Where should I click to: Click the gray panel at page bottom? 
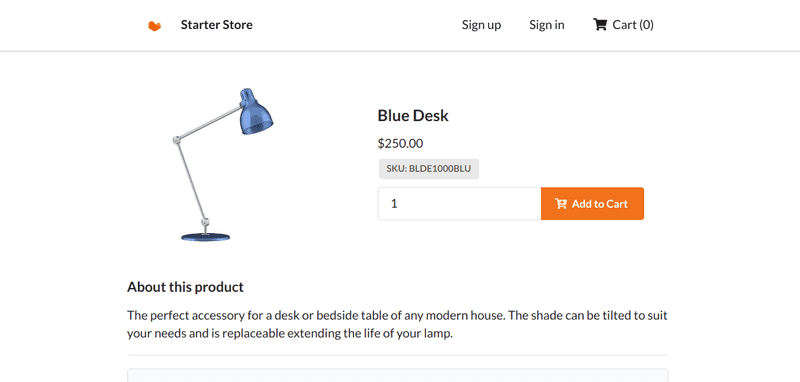coord(397,375)
